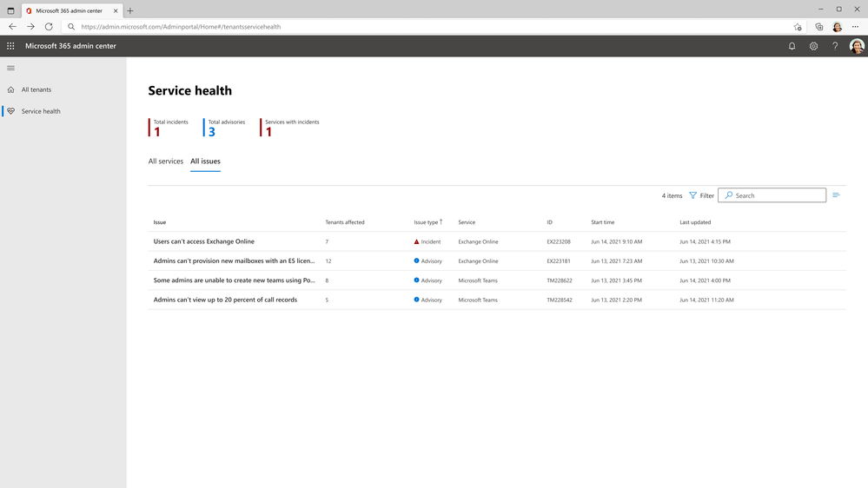Go forward in the browser
The width and height of the screenshot is (868, 488).
click(30, 27)
